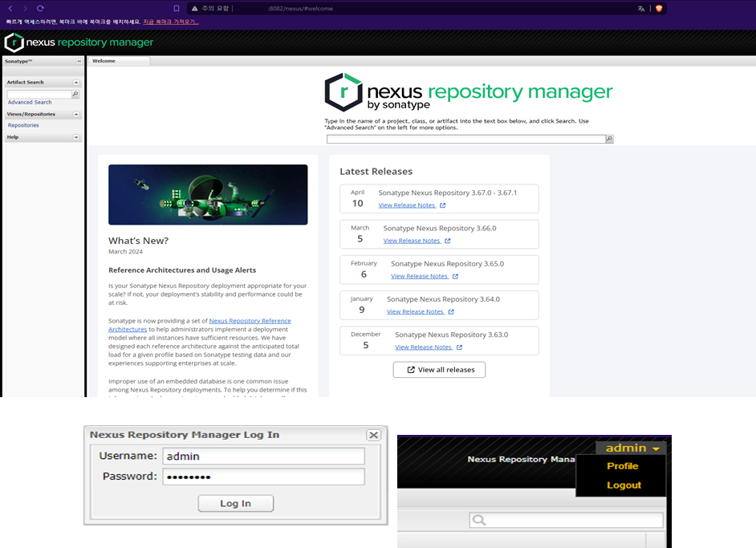
Task: Click the security warning triangle icon
Action: (195, 8)
